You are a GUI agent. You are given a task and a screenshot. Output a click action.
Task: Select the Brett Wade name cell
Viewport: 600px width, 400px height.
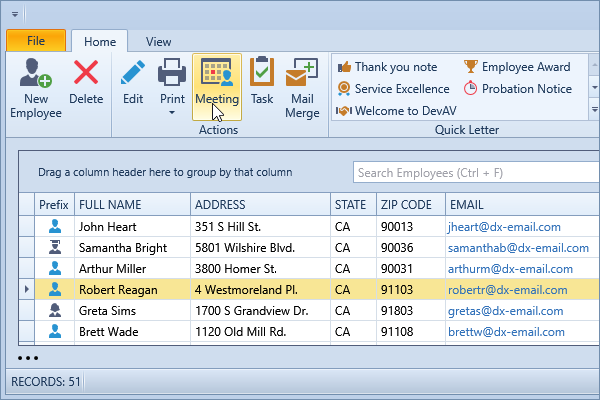(132, 332)
